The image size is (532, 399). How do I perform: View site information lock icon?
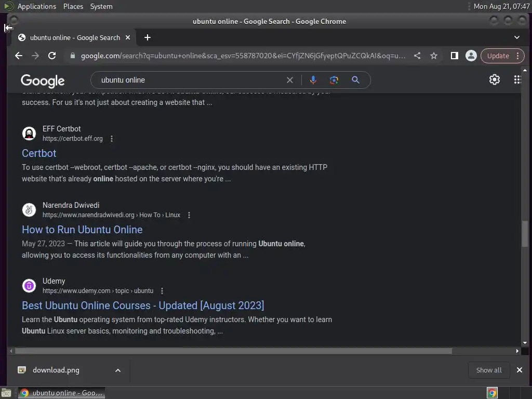pyautogui.click(x=72, y=56)
